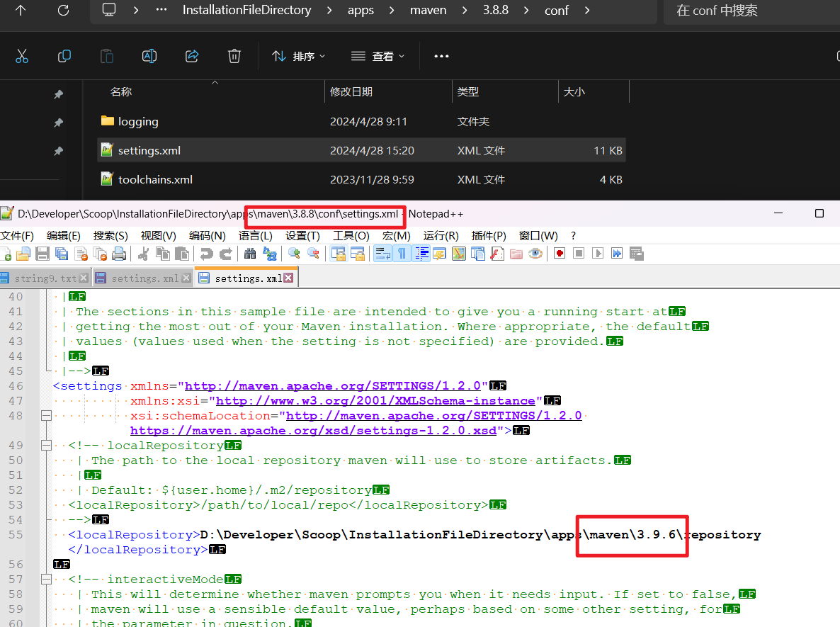Click the Notepad++ Close document icon
Screen dimensions: 840x627
tap(81, 254)
